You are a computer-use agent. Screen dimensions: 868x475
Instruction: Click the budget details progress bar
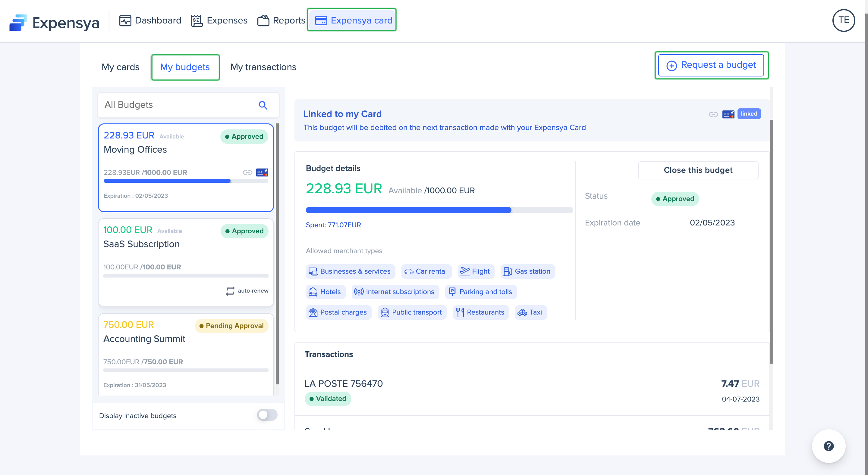tap(439, 210)
